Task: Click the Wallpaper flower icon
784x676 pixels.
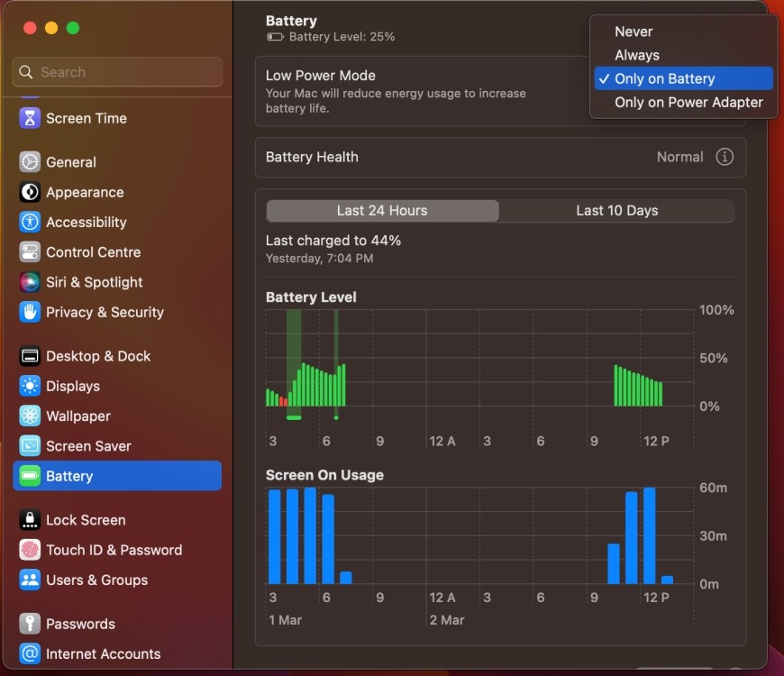Action: 30,416
